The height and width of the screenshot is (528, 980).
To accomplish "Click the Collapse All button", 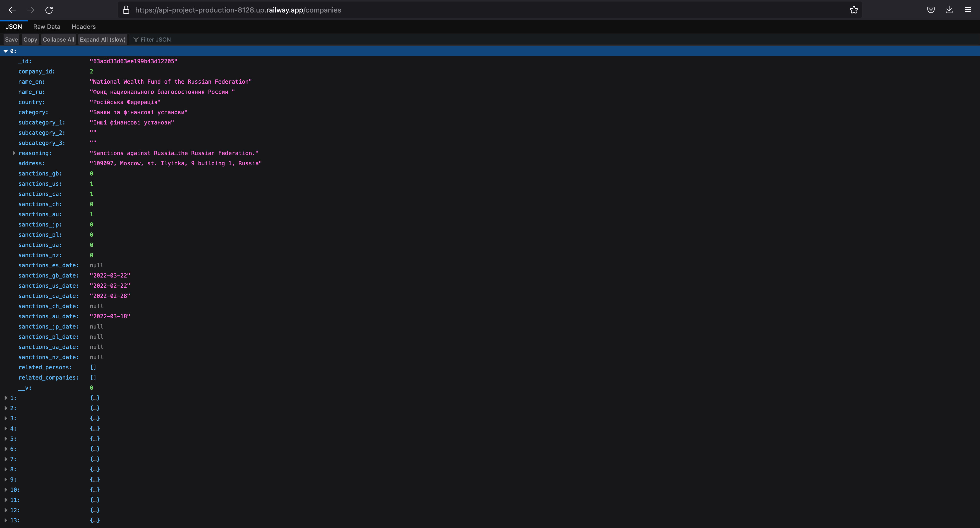I will coord(58,40).
